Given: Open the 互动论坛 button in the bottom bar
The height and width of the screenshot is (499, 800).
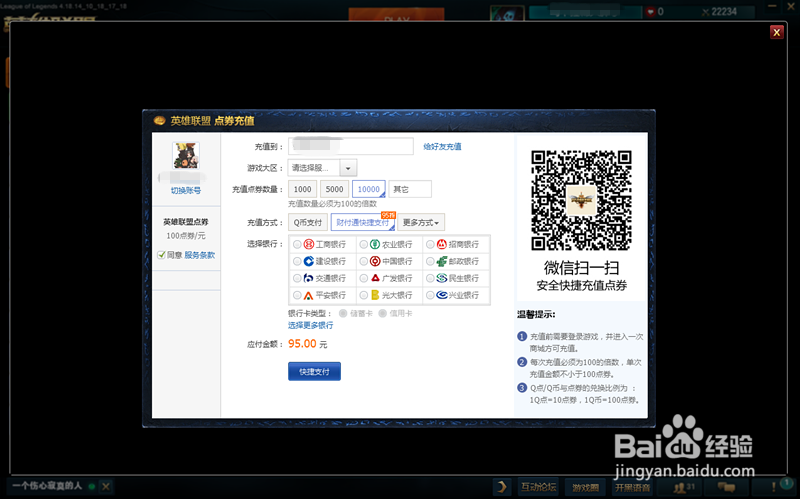Looking at the screenshot, I should [538, 487].
